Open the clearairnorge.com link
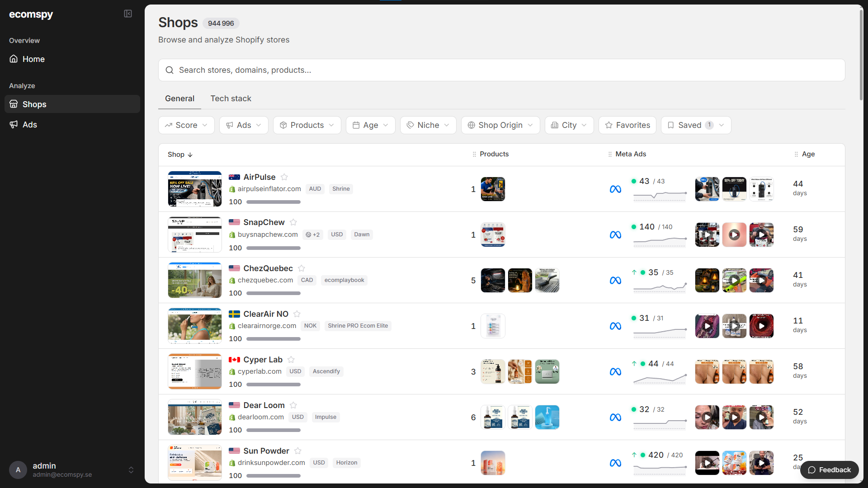The height and width of the screenshot is (488, 868). (267, 326)
